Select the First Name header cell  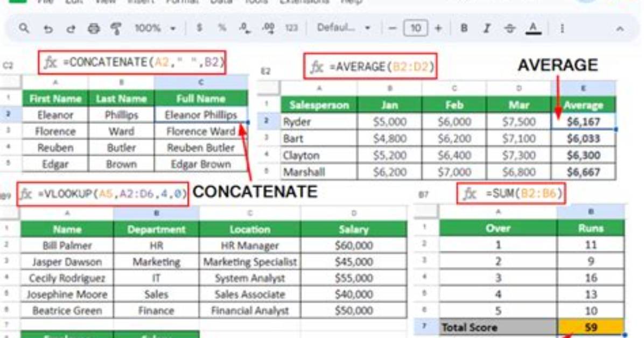55,98
